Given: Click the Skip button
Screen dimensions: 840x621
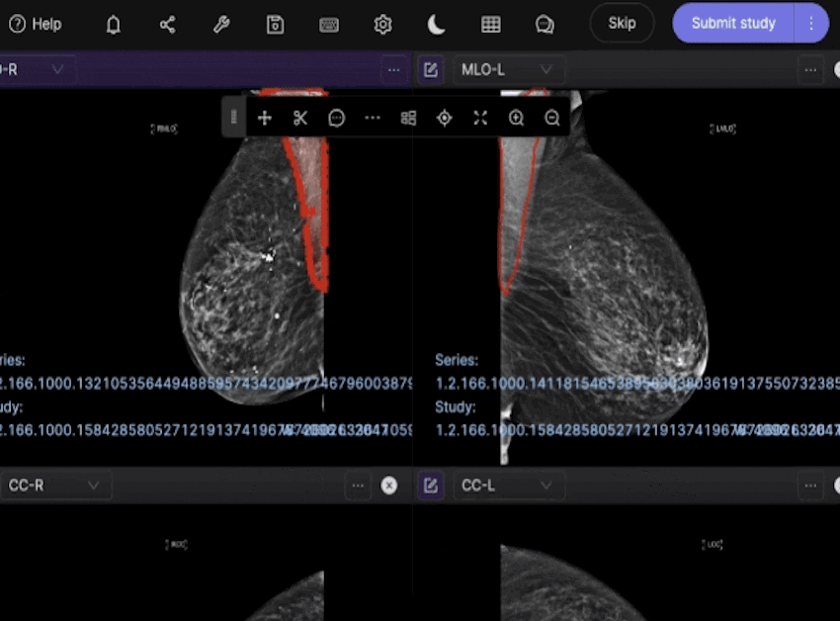Looking at the screenshot, I should [x=622, y=23].
